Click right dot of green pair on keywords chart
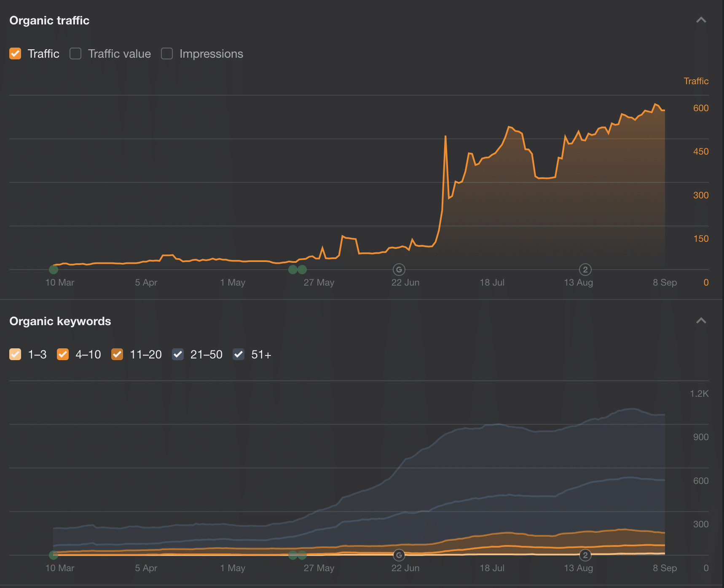This screenshot has height=588, width=724. pyautogui.click(x=302, y=555)
